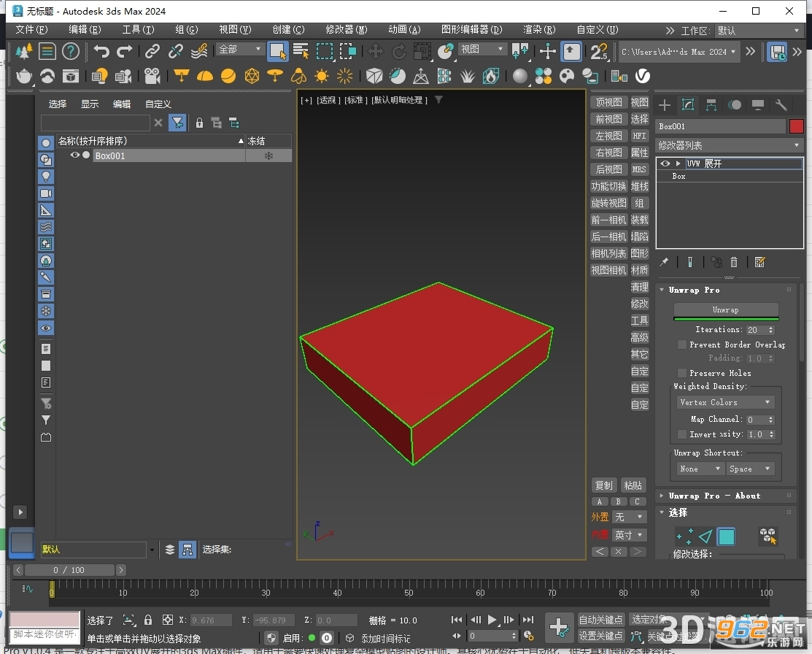Open the 视图 reference coordinate dropdown
Image resolution: width=812 pixels, height=654 pixels.
tap(482, 49)
